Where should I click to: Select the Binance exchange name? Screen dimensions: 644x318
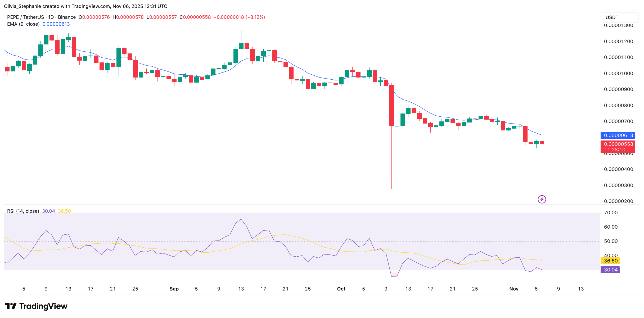coord(67,17)
